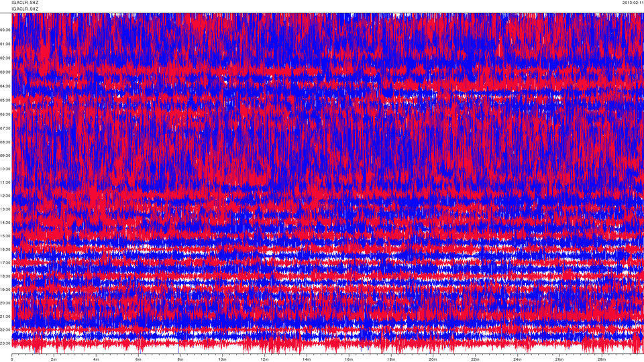This screenshot has height=362, width=644.
Task: Click the 04:30 time label
Action: (5, 86)
